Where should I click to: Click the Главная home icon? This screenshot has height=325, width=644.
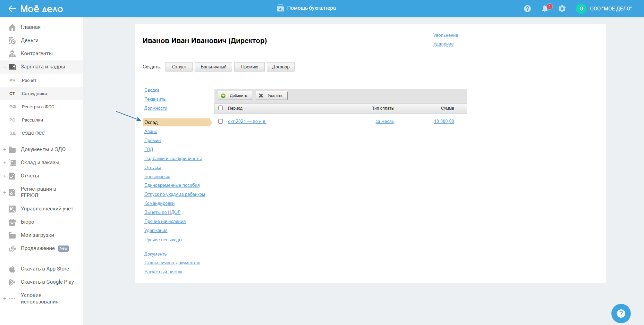(12, 27)
